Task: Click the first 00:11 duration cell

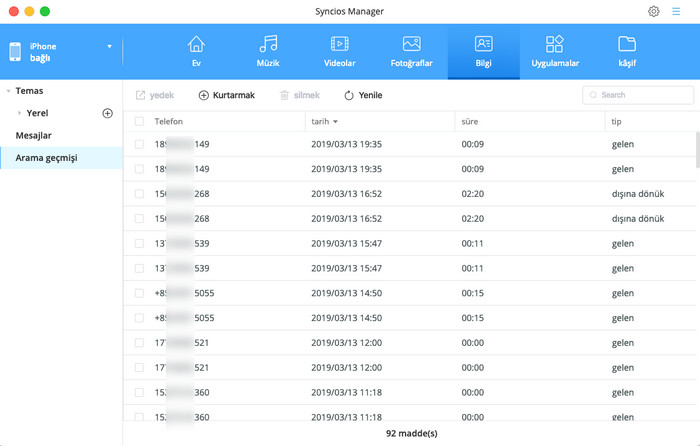Action: click(x=473, y=244)
